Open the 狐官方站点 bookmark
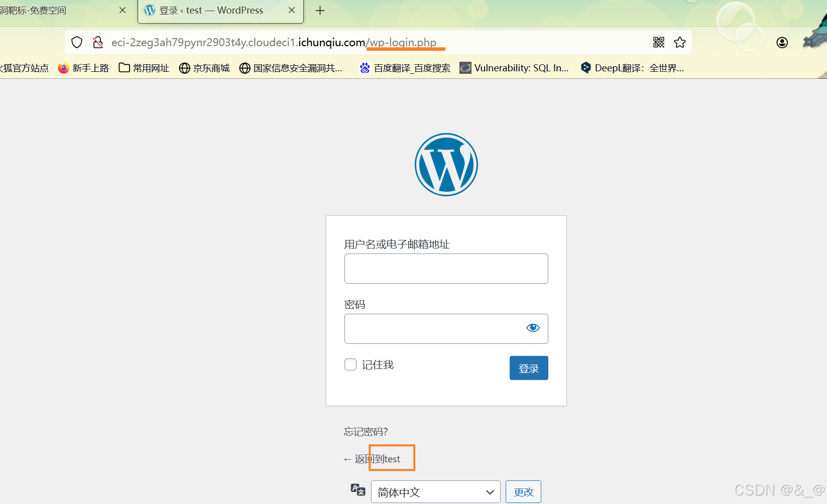 click(25, 68)
